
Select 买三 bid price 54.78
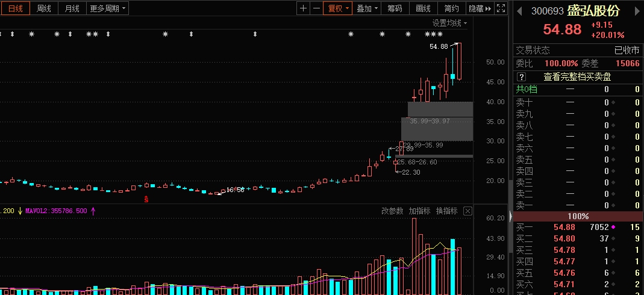564,250
